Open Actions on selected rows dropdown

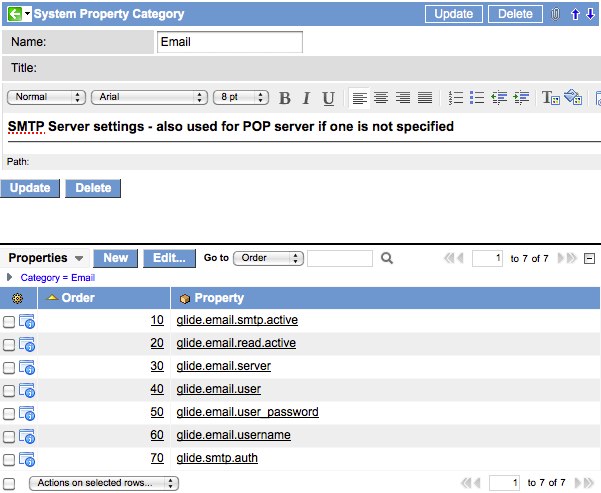click(x=103, y=483)
